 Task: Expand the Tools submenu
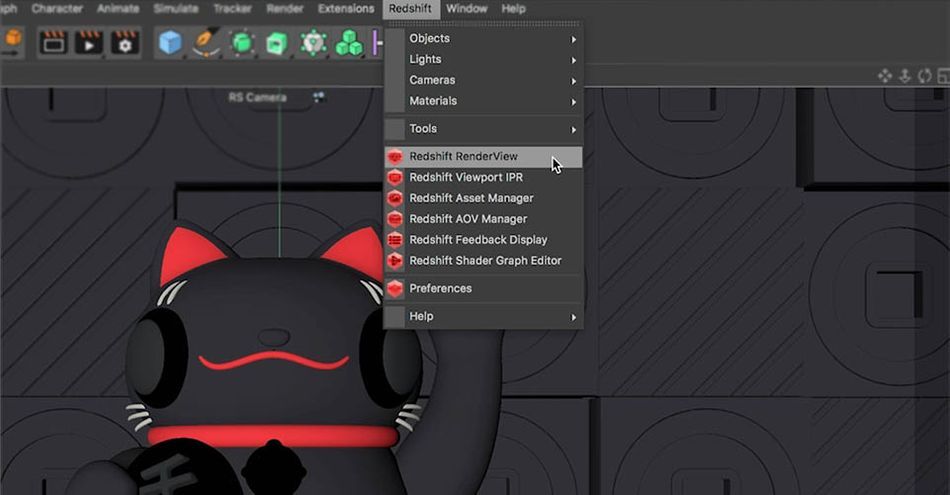click(484, 129)
